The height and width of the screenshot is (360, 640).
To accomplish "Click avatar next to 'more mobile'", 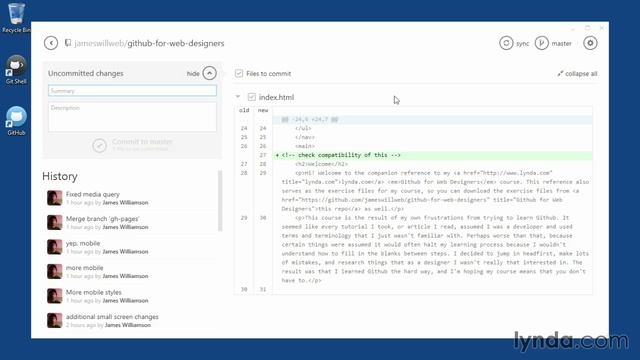I will 54,271.
